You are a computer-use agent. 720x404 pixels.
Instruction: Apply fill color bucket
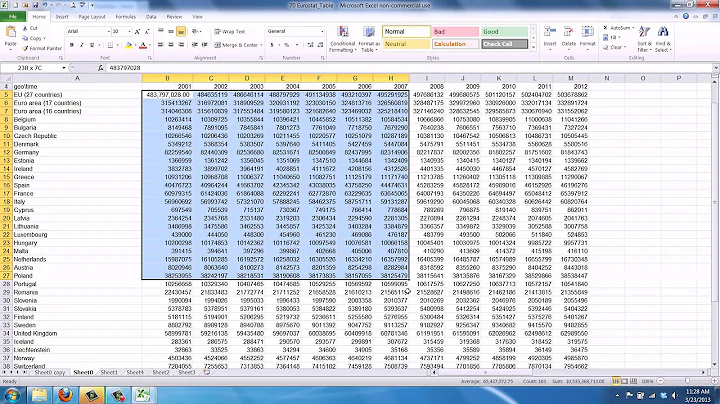[x=129, y=45]
